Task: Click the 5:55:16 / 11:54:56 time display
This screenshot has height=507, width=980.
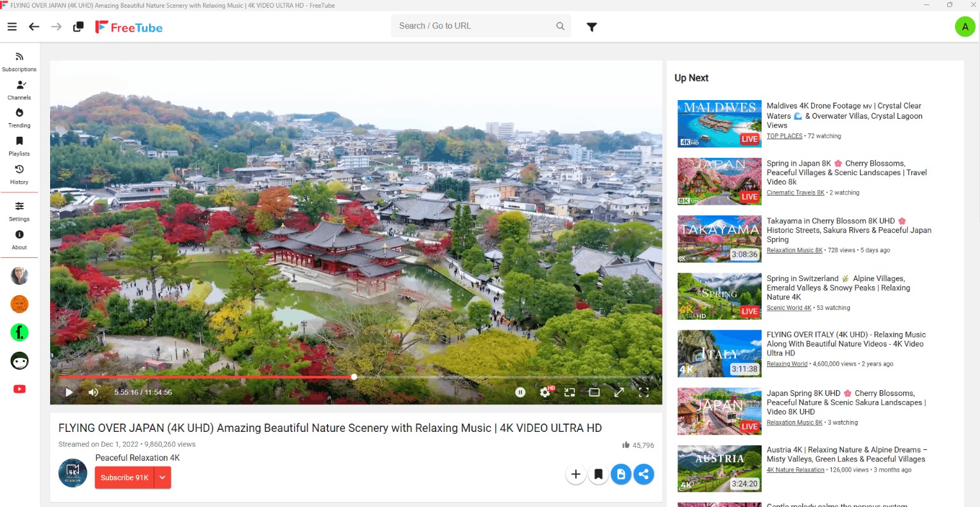Action: [x=143, y=392]
